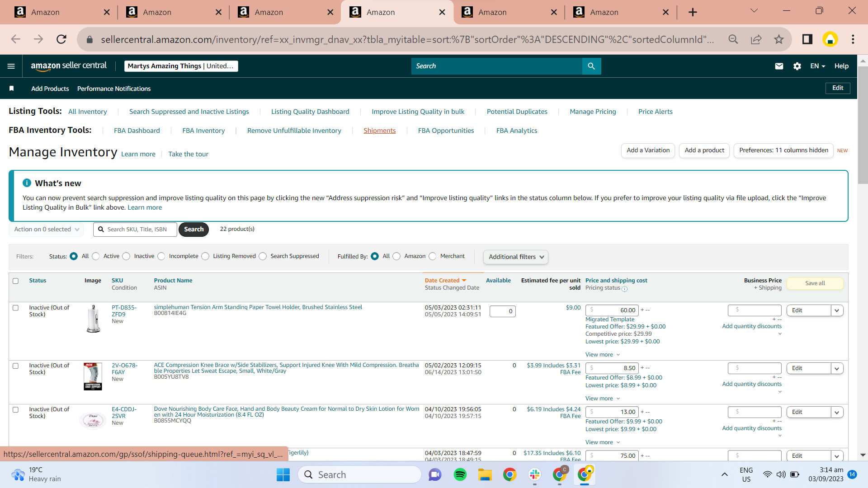The height and width of the screenshot is (488, 868).
Task: Select the Search Suppressed radio button
Action: (x=263, y=256)
